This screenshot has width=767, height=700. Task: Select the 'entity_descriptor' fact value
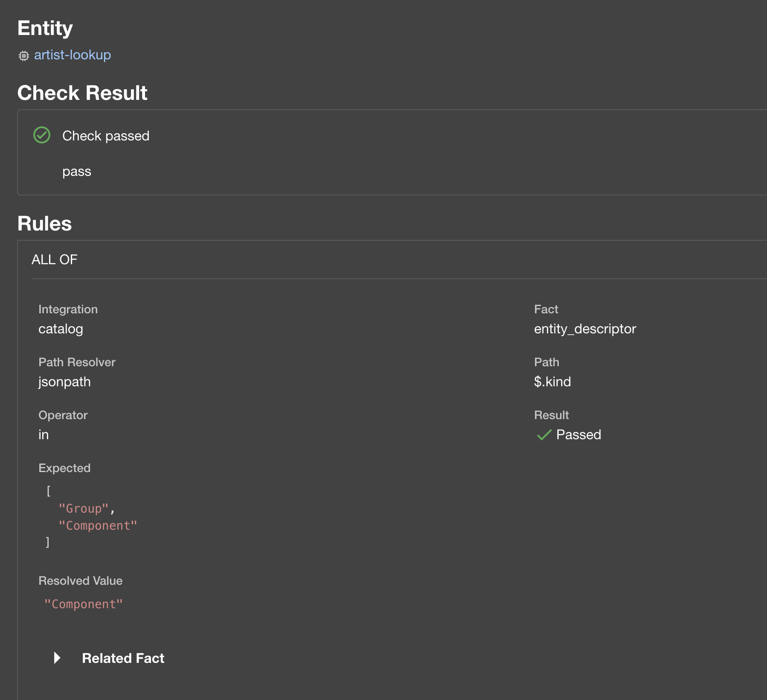585,329
